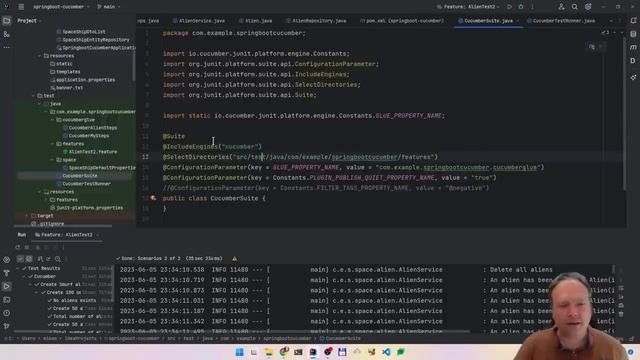This screenshot has height=360, width=640.
Task: Open the Build hammer tool window
Action: coord(7,273)
